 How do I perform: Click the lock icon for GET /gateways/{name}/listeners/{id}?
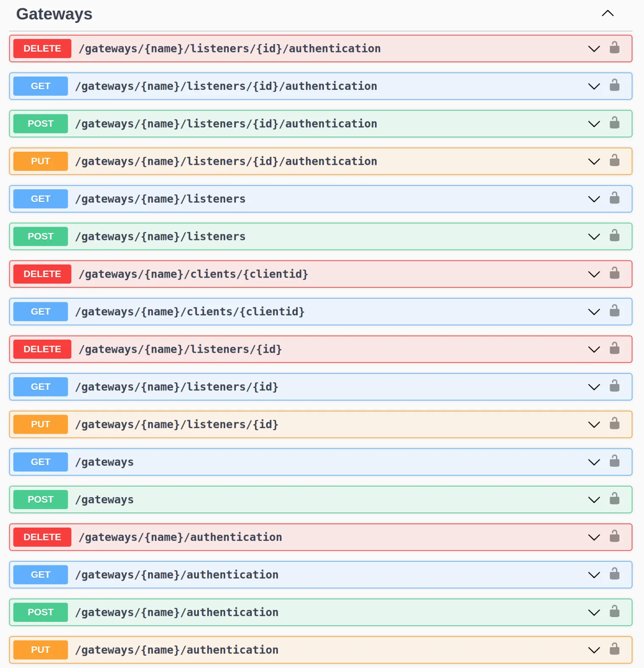[x=614, y=386]
